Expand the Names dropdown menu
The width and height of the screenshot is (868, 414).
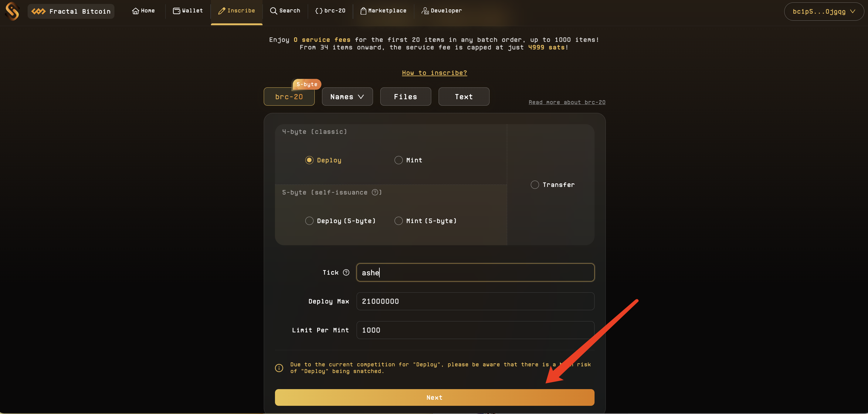coord(347,96)
